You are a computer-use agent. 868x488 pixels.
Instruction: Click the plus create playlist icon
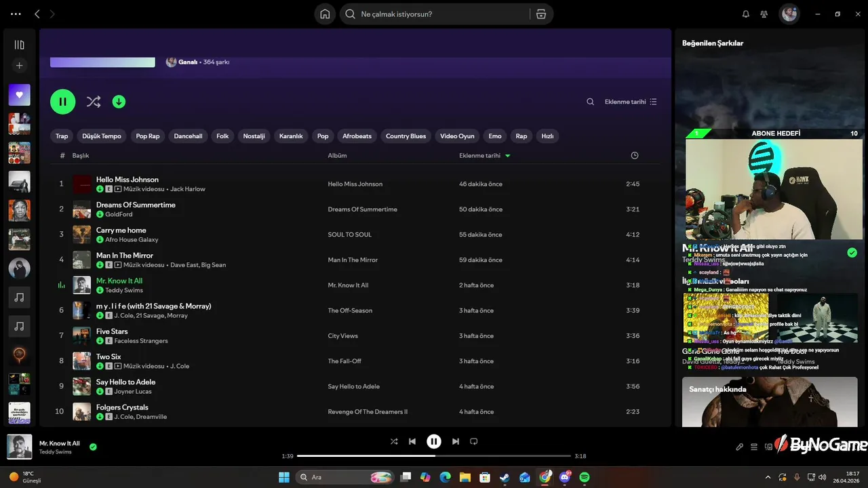[x=19, y=66]
